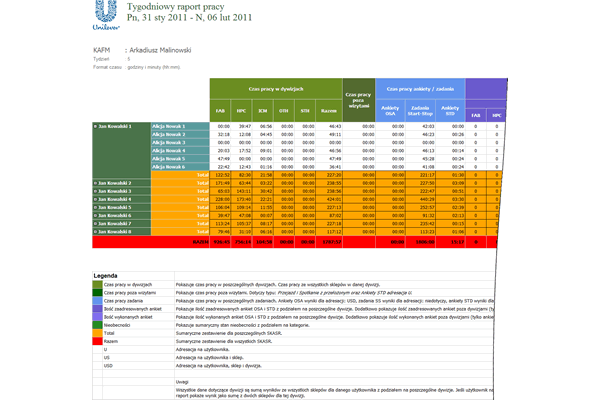This screenshot has width=600, height=400.
Task: Expand the Jan Kowalski 2 row
Action: click(95, 183)
